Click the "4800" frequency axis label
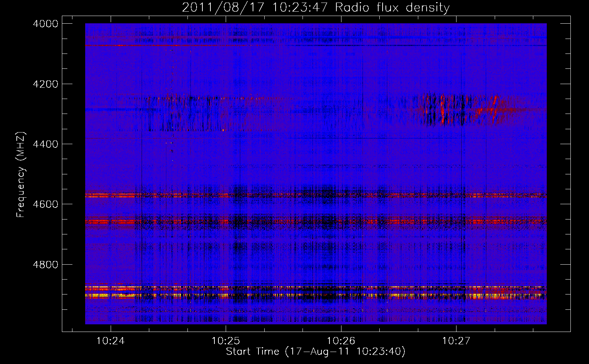The image size is (589, 364). click(x=46, y=265)
